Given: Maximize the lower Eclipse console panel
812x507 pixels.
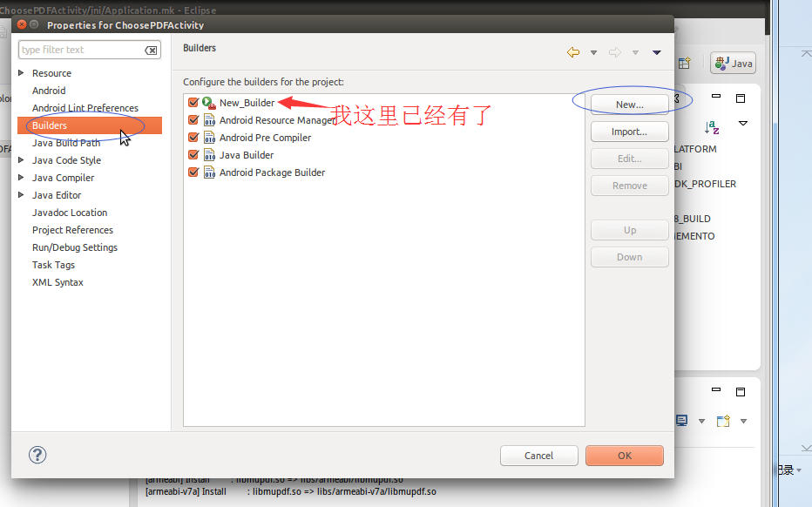Looking at the screenshot, I should 741,392.
